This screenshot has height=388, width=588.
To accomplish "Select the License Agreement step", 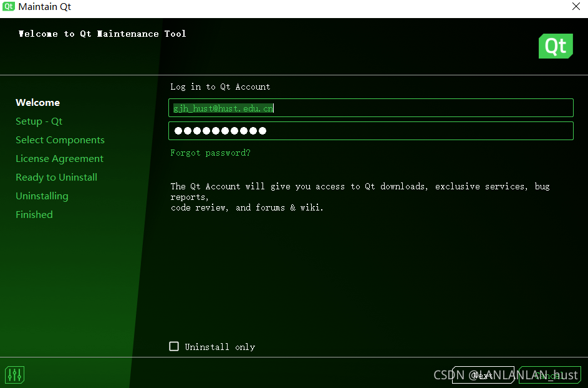I will (x=59, y=159).
